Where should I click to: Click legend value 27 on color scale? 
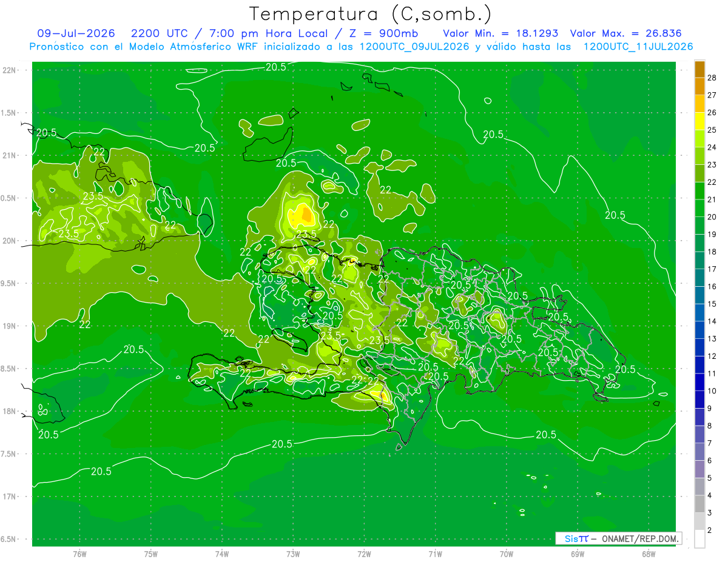click(712, 95)
